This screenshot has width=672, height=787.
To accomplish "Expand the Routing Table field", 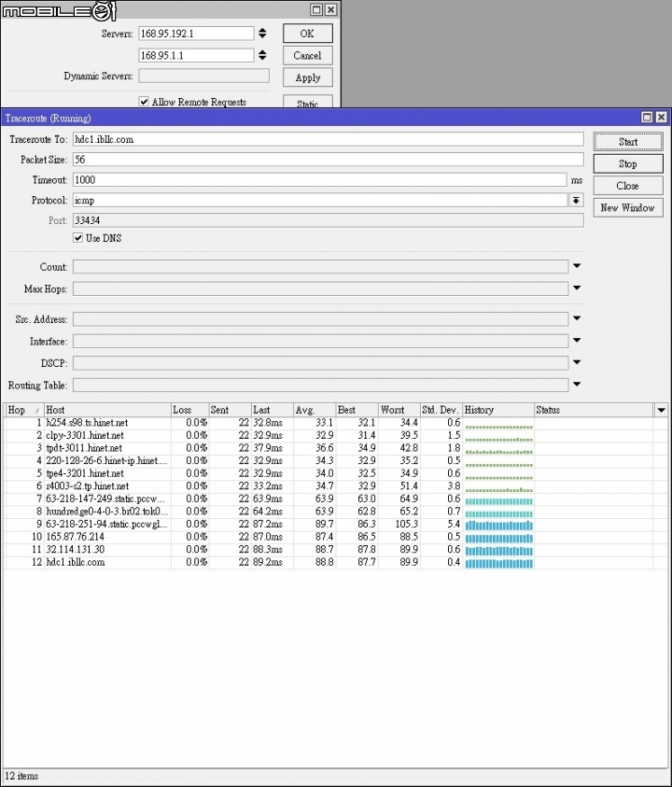I will pos(577,385).
